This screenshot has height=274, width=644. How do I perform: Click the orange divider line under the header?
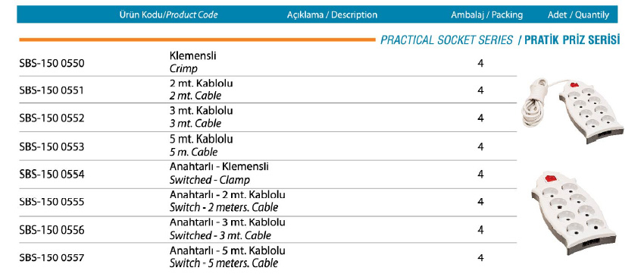[x=197, y=40]
